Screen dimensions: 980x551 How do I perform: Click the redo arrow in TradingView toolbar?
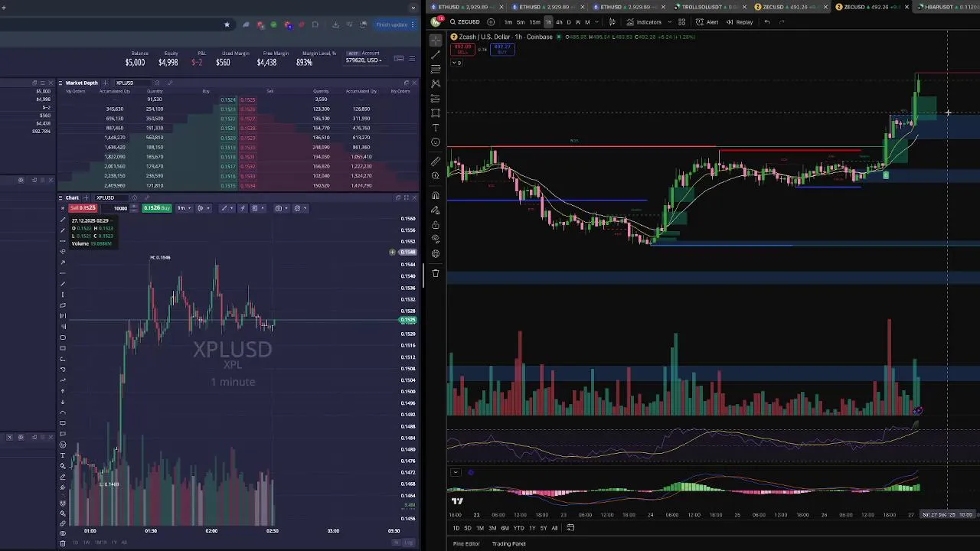[x=782, y=21]
